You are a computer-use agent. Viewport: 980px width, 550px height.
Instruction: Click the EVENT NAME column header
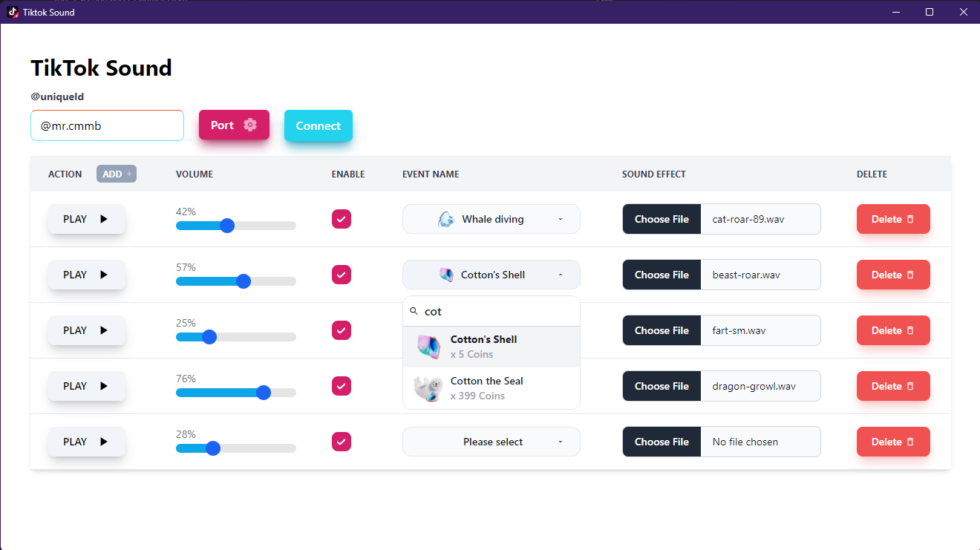pyautogui.click(x=431, y=174)
